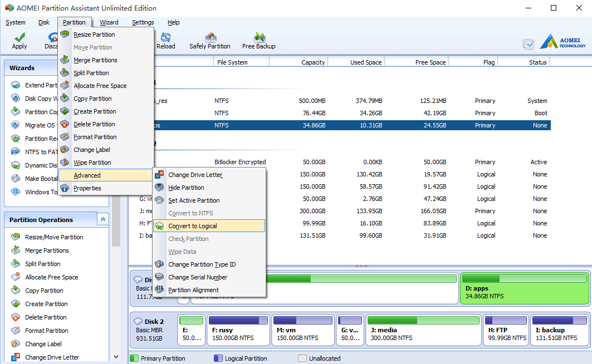Click the sidebar scroll down arrow

[x=116, y=356]
